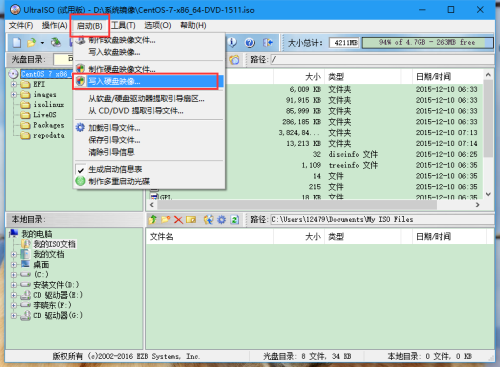Click the blue Info toolbar icon

pos(232,42)
